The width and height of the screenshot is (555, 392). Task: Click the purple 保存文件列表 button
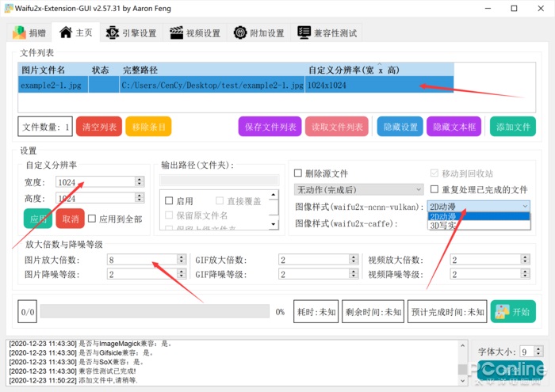270,127
